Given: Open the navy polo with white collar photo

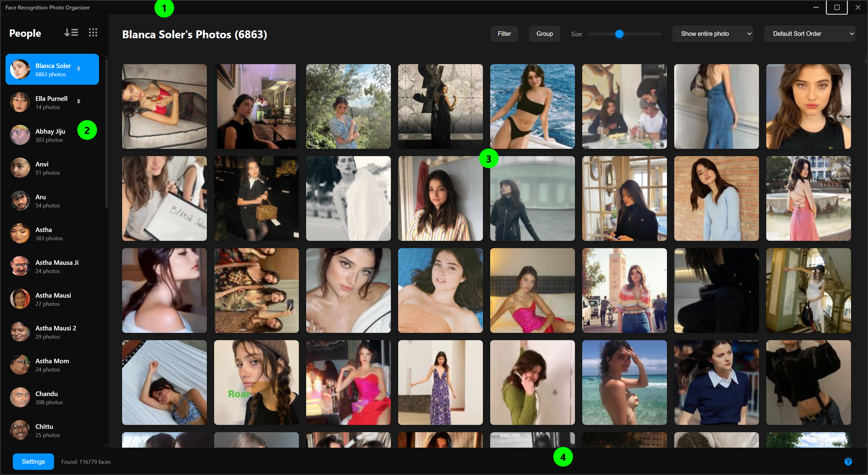Looking at the screenshot, I should click(x=716, y=382).
